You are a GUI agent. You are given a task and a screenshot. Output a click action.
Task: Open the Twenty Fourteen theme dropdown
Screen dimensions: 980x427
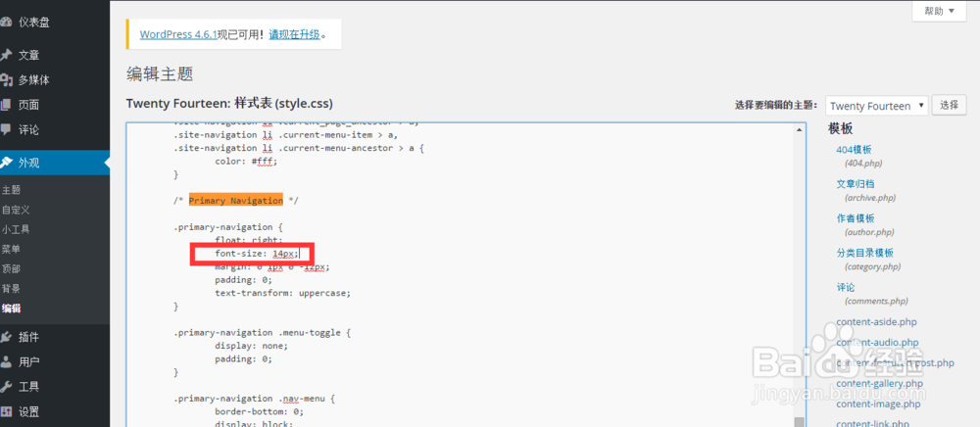pos(877,106)
